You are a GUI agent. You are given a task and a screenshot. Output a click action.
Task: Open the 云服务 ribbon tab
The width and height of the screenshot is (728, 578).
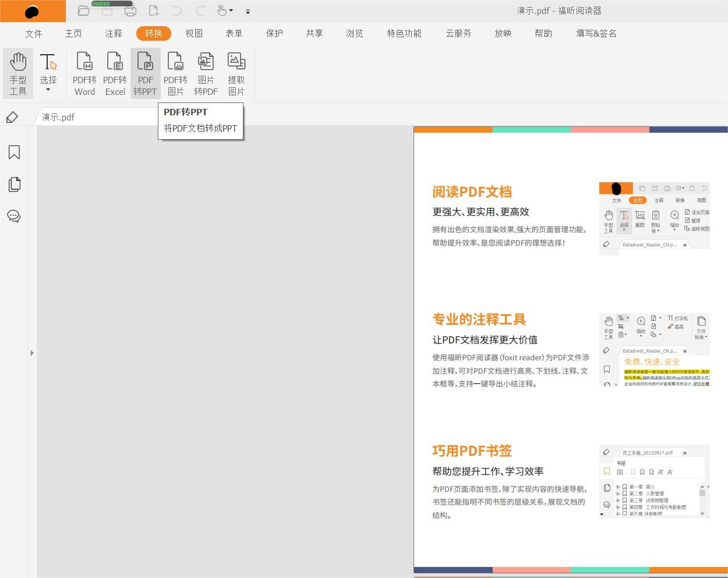459,33
